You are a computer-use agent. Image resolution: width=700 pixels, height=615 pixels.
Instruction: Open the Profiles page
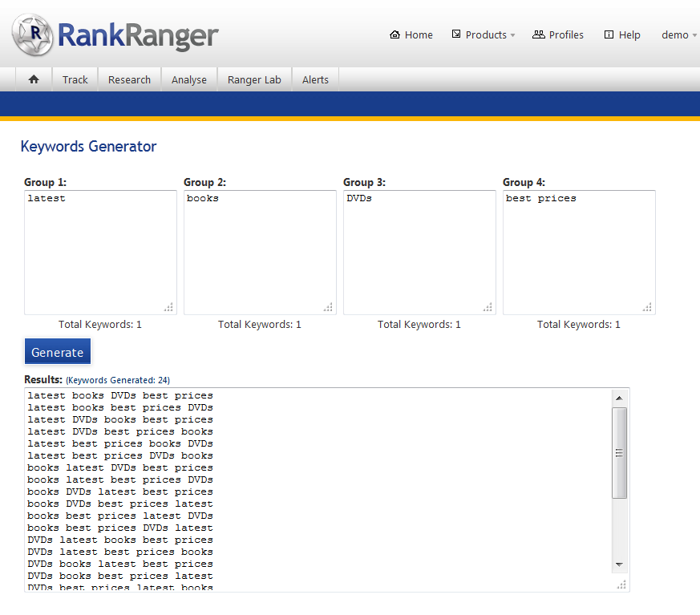558,34
